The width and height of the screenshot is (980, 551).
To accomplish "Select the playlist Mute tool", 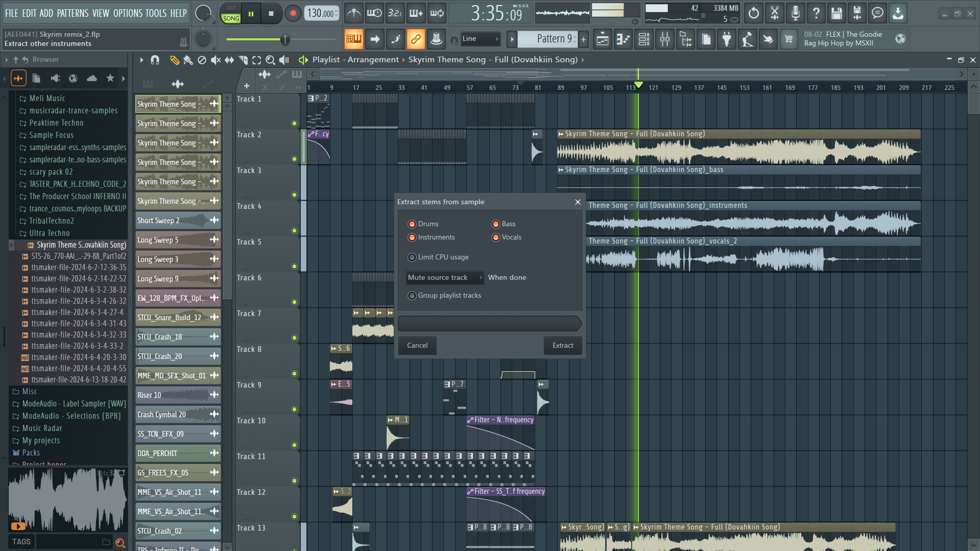I will (x=216, y=60).
